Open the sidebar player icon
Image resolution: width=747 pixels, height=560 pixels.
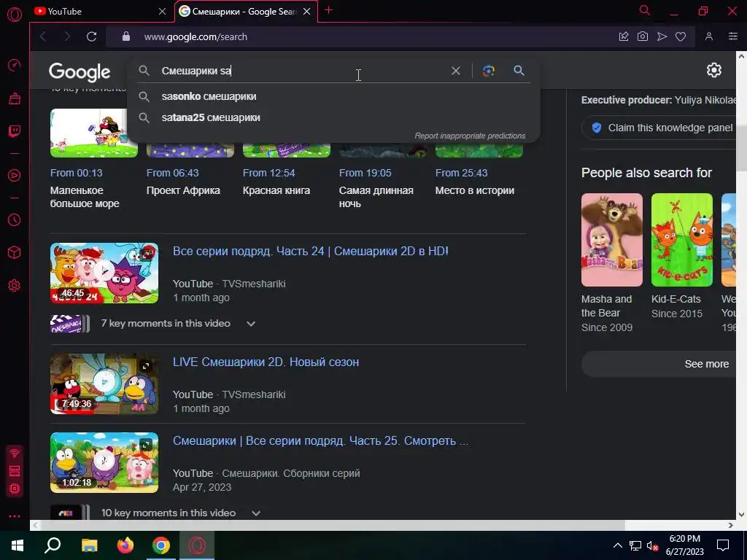(x=15, y=175)
